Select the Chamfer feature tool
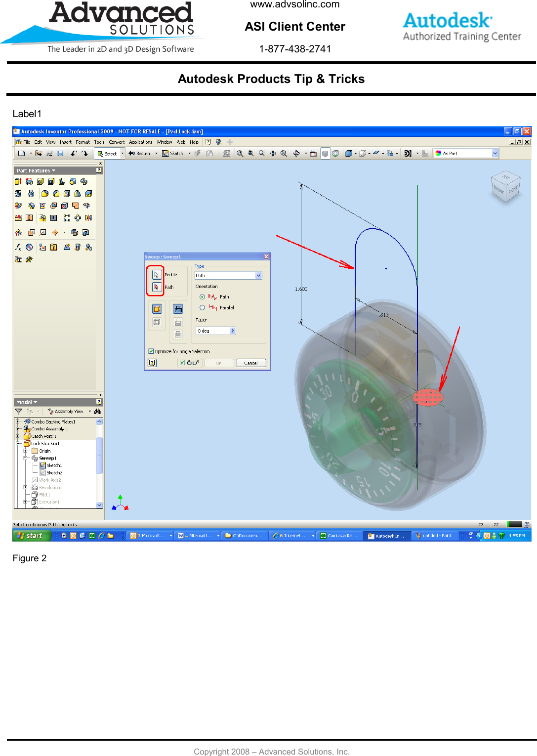Viewport: 537px width, 756px height. point(56,193)
